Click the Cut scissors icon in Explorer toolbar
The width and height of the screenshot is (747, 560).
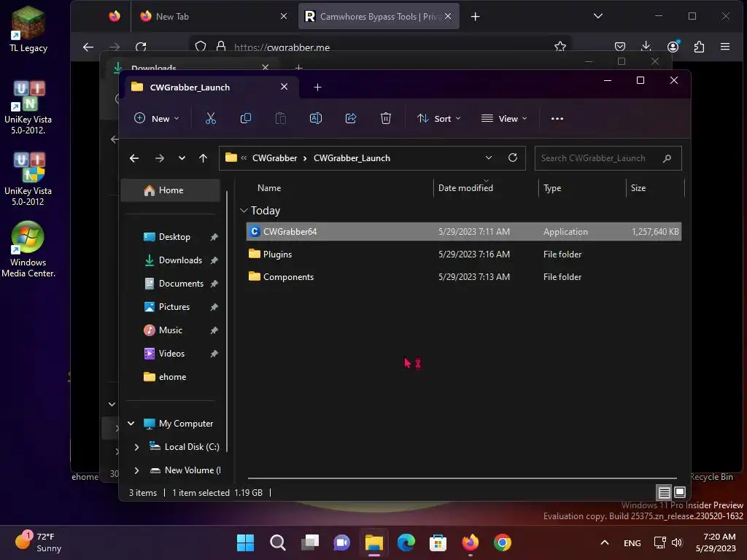click(211, 119)
